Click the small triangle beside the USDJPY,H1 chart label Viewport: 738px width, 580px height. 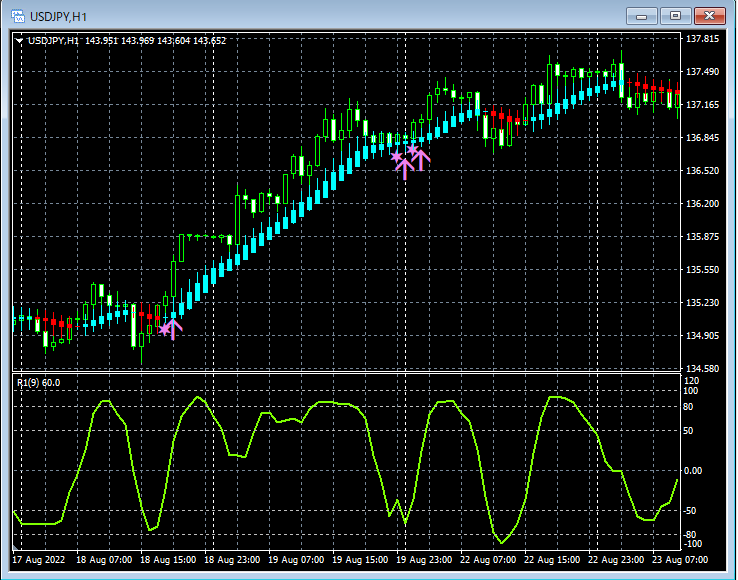point(19,41)
